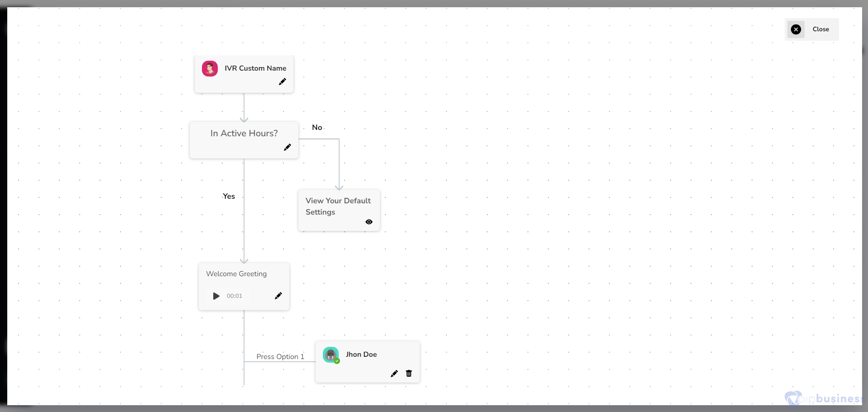Click the Close button label
The image size is (868, 412).
[x=820, y=29]
